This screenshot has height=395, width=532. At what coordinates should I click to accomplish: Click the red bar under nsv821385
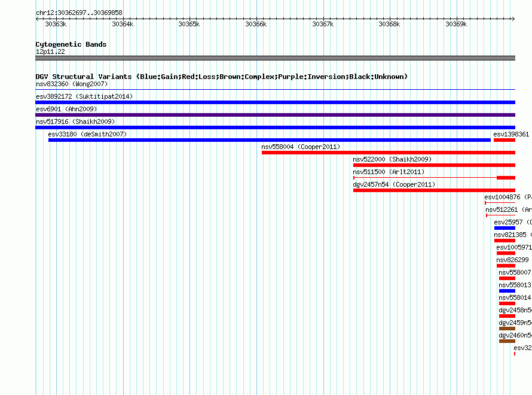[505, 241]
